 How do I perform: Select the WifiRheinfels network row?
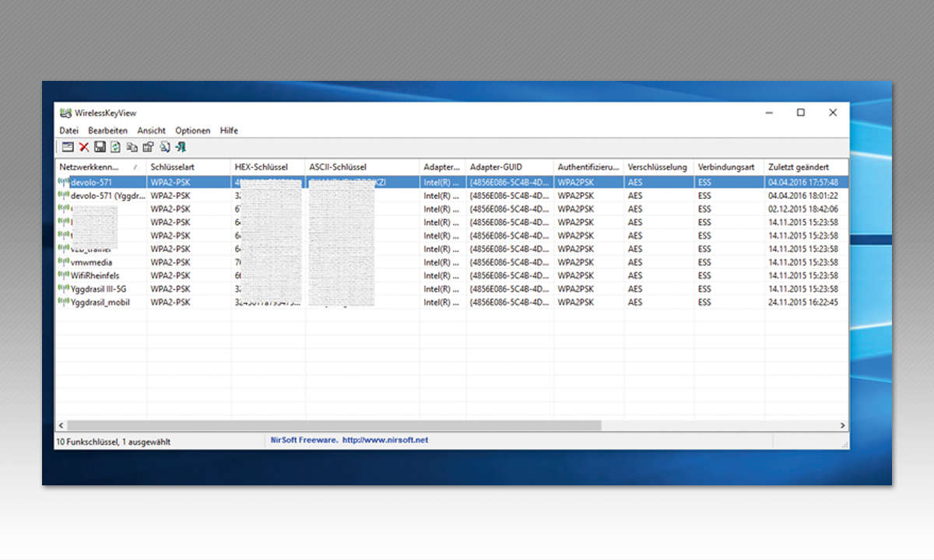point(451,275)
